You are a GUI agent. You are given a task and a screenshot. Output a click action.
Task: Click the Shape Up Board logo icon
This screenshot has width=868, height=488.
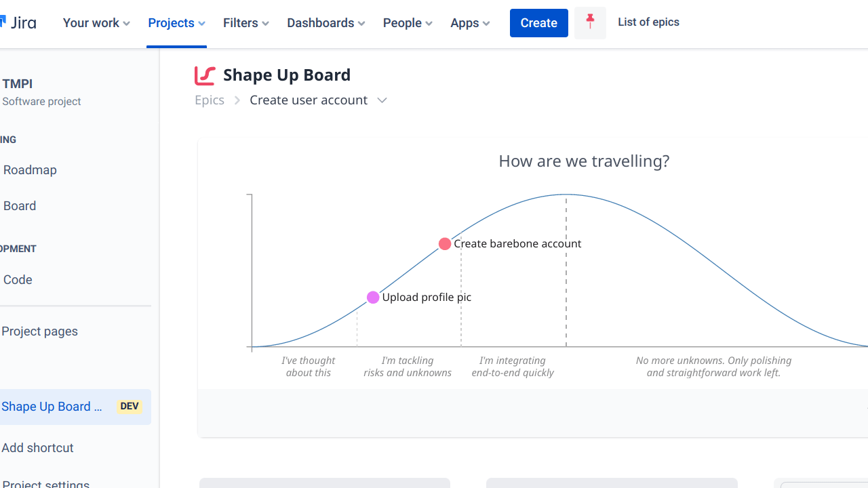[x=205, y=75]
